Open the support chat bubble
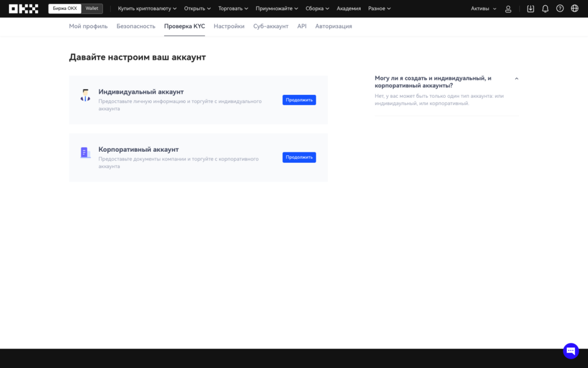Viewport: 588px width, 368px height. tap(571, 350)
